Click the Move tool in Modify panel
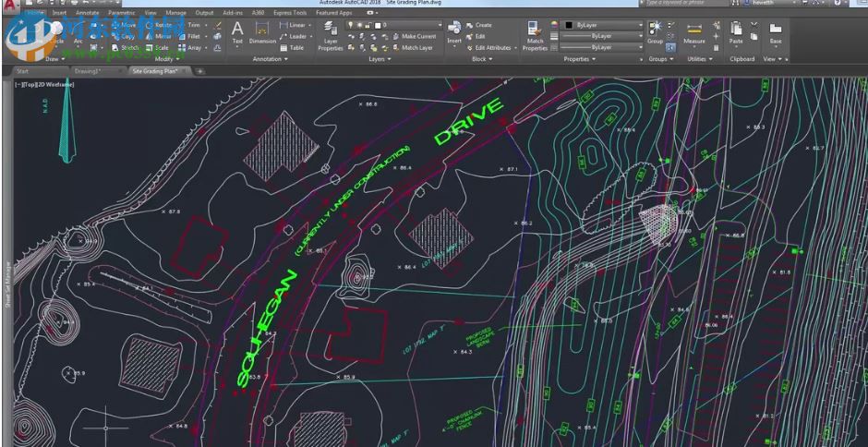The width and height of the screenshot is (868, 447). pyautogui.click(x=124, y=25)
